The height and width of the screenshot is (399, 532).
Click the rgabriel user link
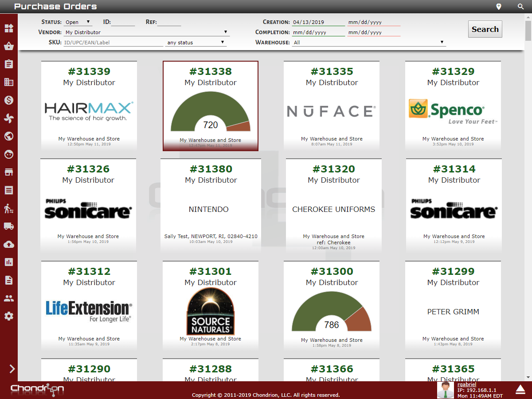[466, 384]
